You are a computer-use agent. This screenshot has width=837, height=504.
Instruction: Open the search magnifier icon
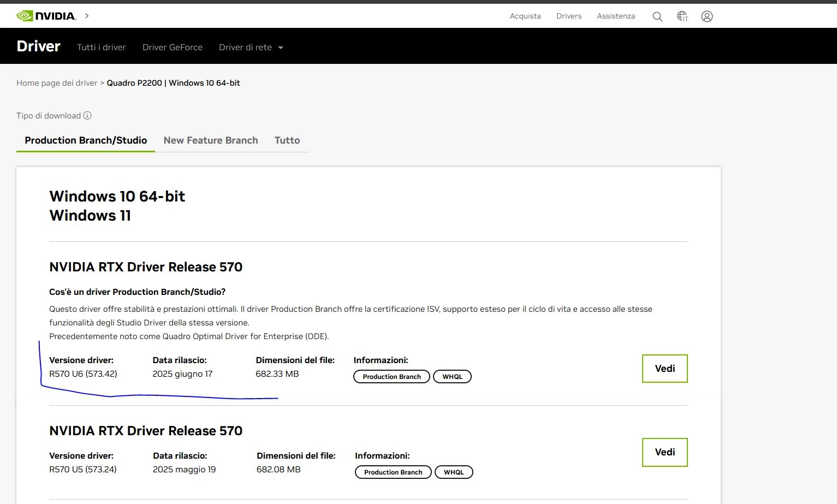tap(657, 16)
